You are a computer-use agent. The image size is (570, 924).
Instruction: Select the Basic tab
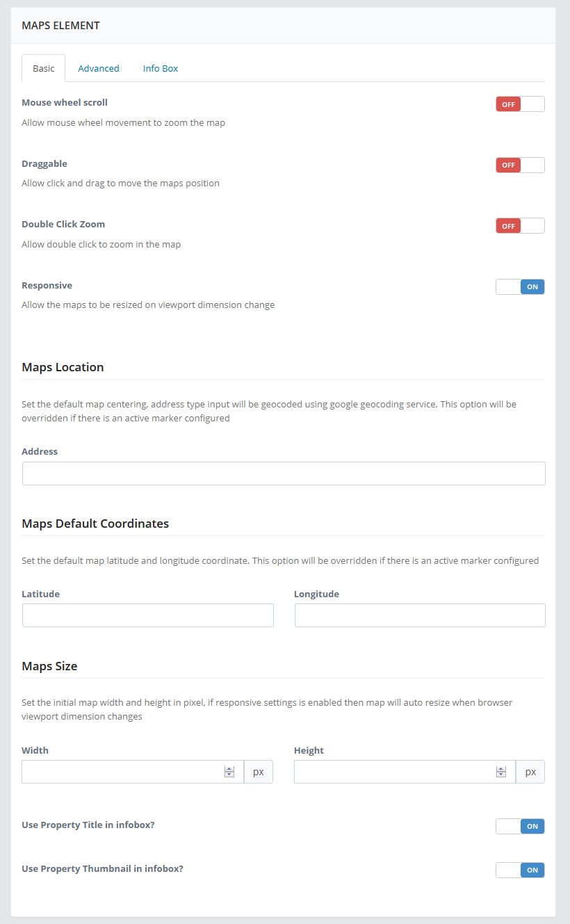[44, 68]
